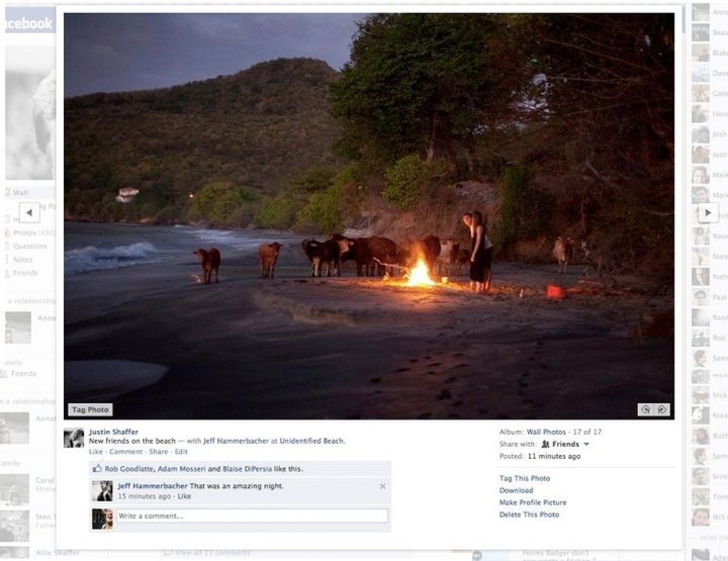This screenshot has width=728, height=561.
Task: Click into the Write a comment field
Action: coord(252,516)
